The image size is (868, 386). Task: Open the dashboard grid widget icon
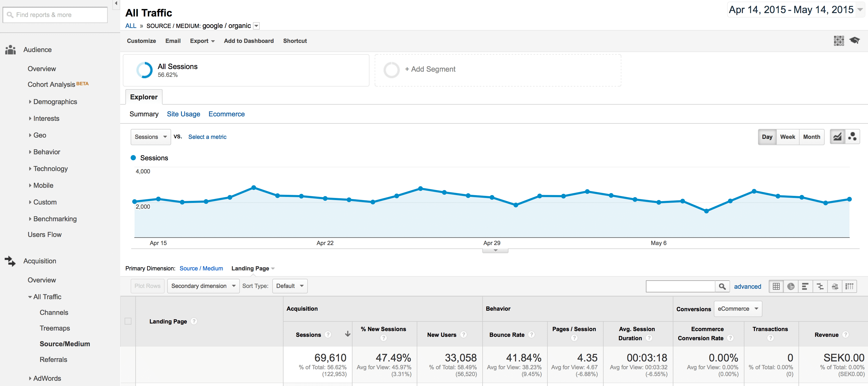pos(839,41)
